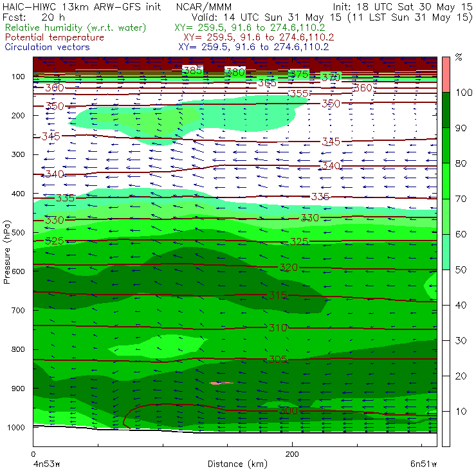
Task: Choose the 70–80% bright green colorbar segment
Action: coord(446,181)
